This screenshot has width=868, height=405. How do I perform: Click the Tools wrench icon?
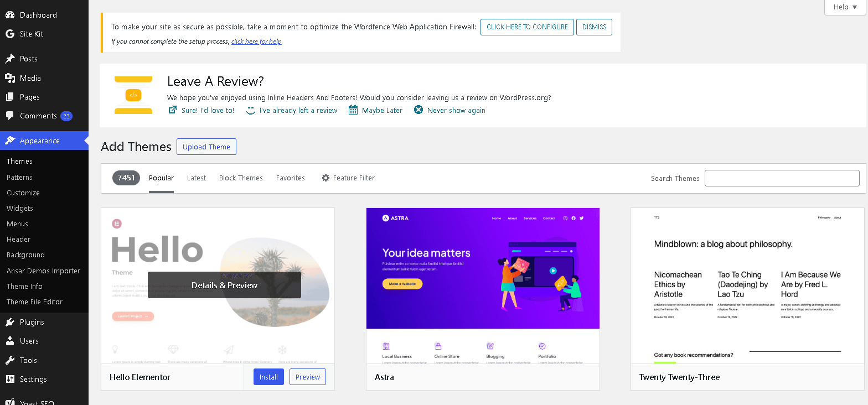[10, 360]
